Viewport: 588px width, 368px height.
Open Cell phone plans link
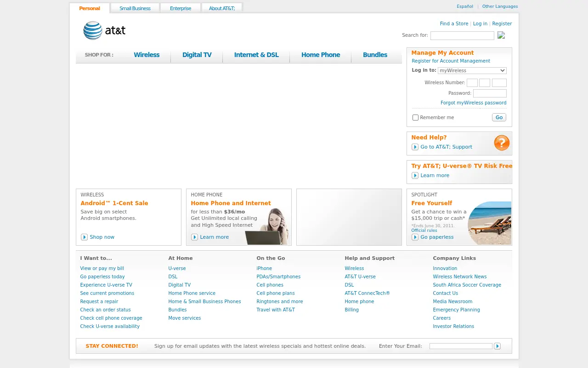(x=276, y=293)
